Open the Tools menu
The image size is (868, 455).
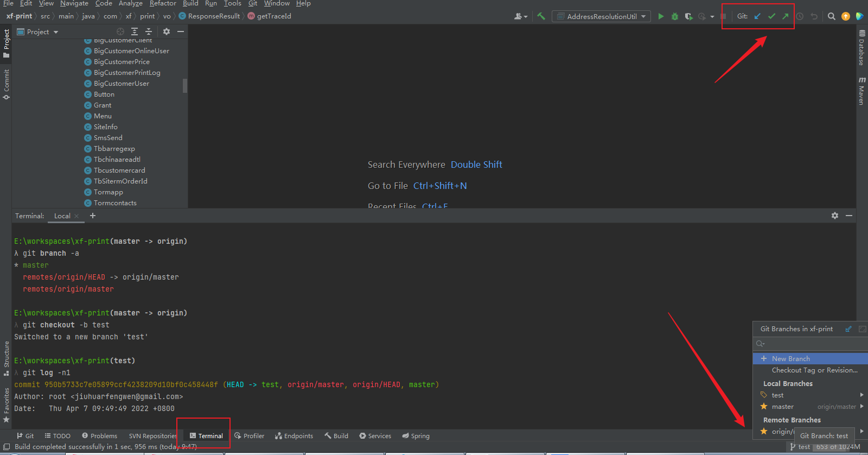point(233,3)
